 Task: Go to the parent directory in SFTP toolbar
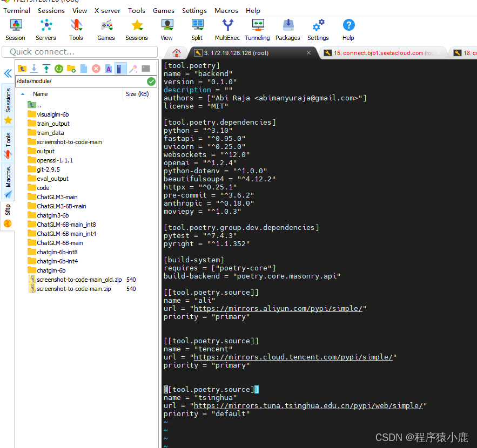point(22,69)
